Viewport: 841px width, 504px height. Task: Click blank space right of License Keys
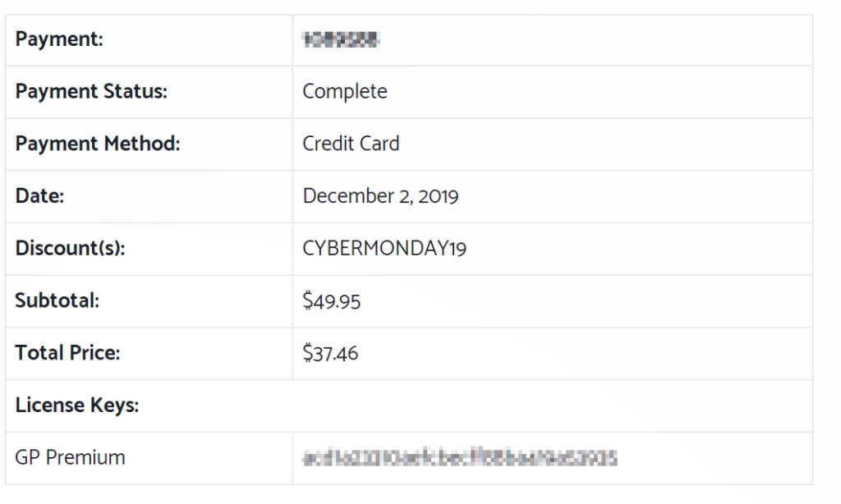476,405
